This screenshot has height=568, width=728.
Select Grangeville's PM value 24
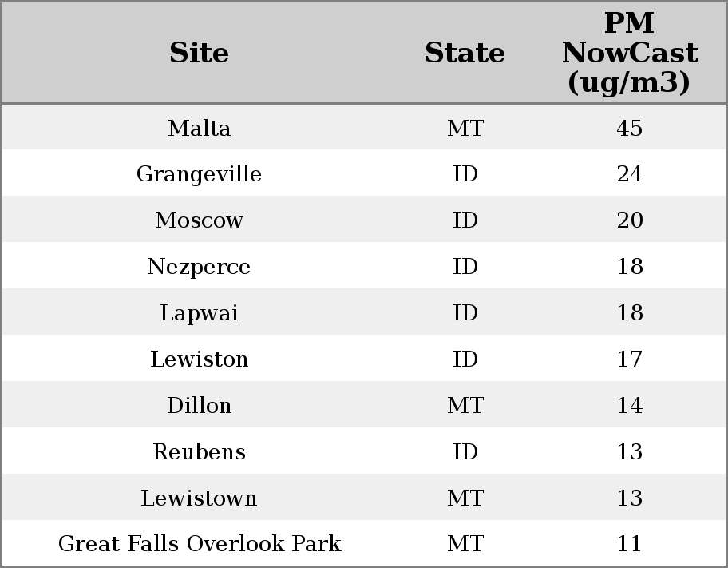click(629, 174)
